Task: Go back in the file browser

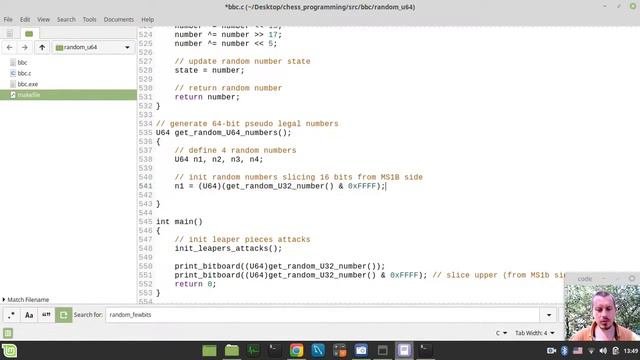Action: tap(9, 47)
